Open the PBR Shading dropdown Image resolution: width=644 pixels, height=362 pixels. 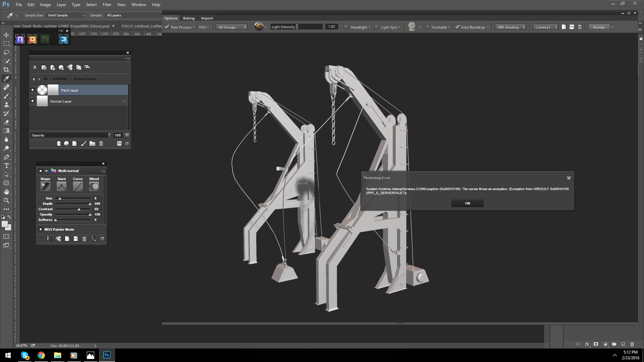[510, 27]
